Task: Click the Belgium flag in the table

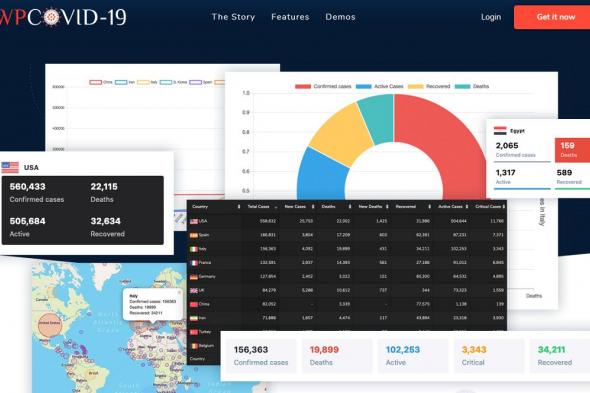Action: pyautogui.click(x=194, y=346)
